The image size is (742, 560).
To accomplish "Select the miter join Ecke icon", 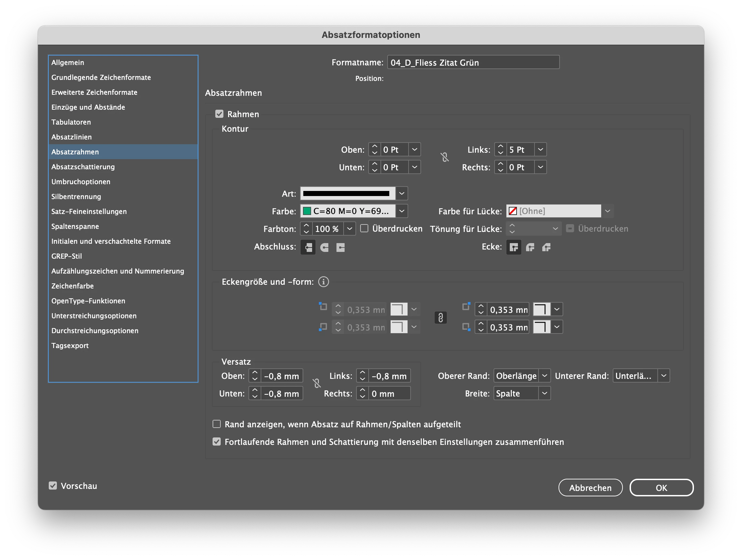I will (x=514, y=247).
